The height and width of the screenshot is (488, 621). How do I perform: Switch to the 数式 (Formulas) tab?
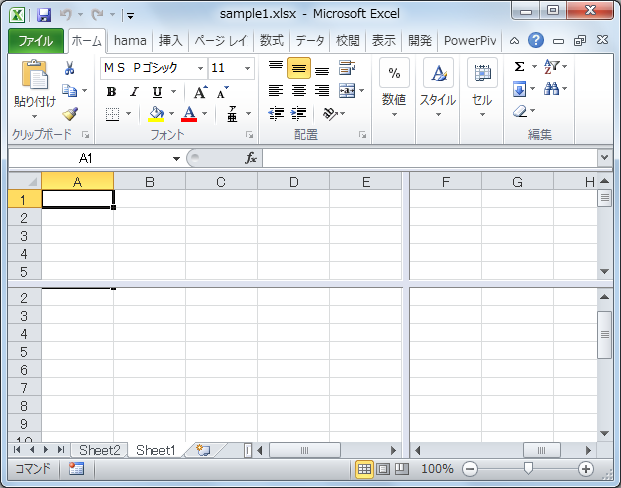tap(272, 40)
